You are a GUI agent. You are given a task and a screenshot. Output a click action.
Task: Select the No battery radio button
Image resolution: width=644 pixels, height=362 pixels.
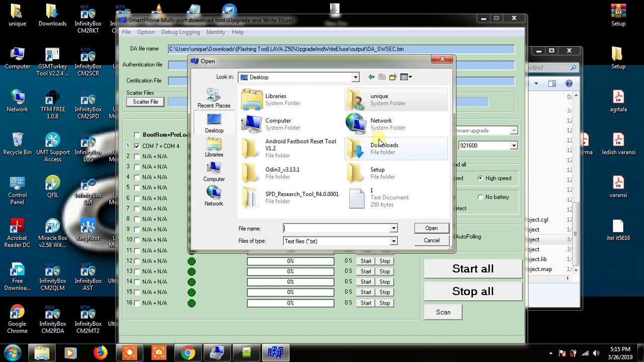click(x=480, y=197)
